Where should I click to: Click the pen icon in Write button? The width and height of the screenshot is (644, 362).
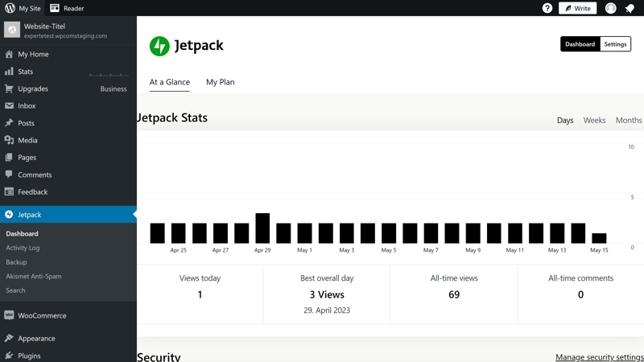568,8
